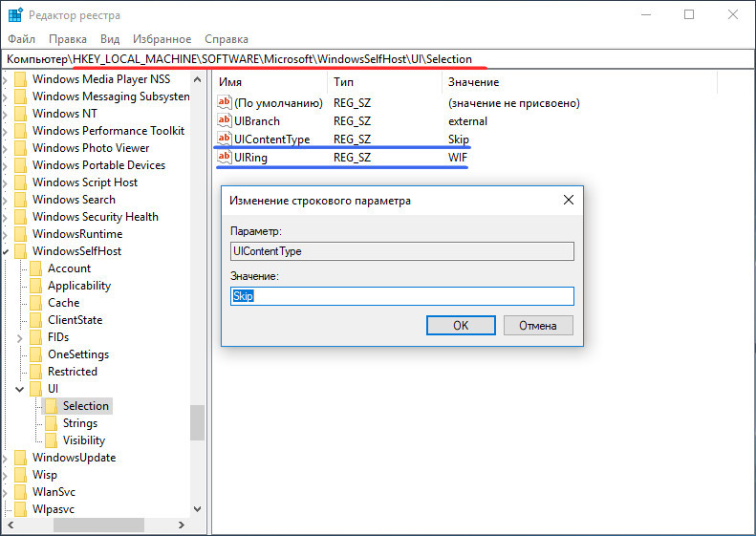Click the Wlpasvc folder icon

pos(20,509)
